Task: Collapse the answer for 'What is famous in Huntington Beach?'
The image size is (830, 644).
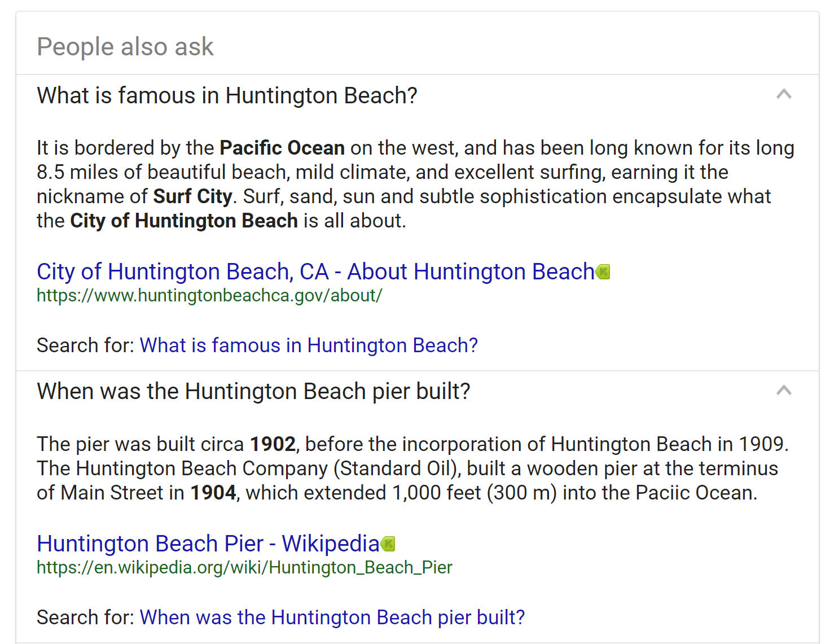Action: [784, 95]
